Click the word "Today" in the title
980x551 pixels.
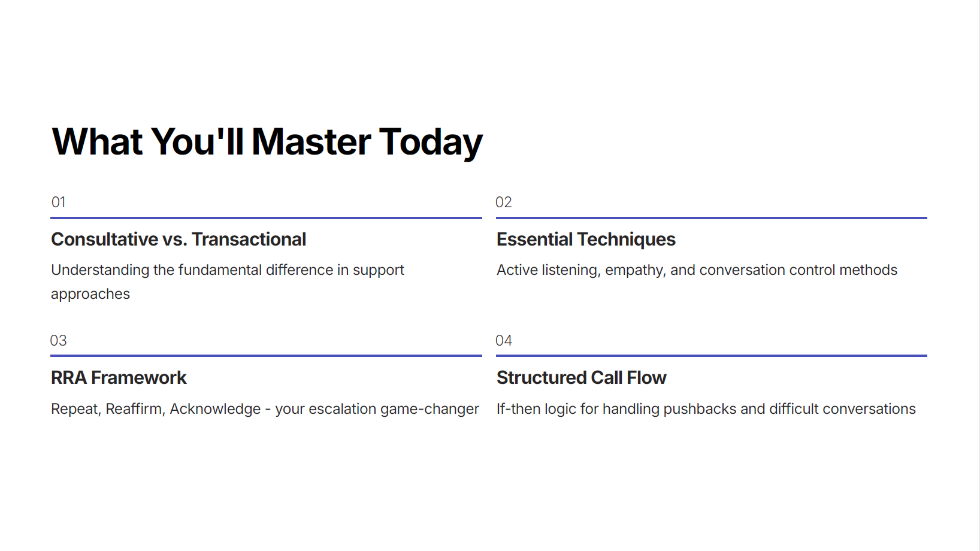click(431, 142)
